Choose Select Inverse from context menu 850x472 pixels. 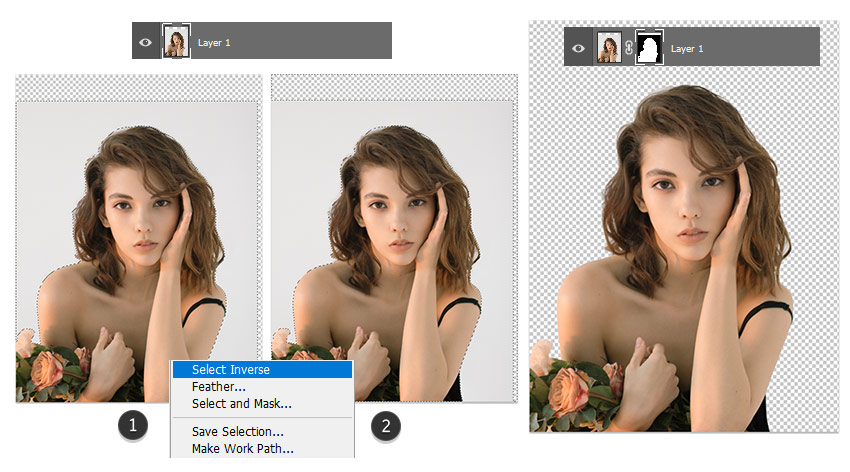pos(262,370)
